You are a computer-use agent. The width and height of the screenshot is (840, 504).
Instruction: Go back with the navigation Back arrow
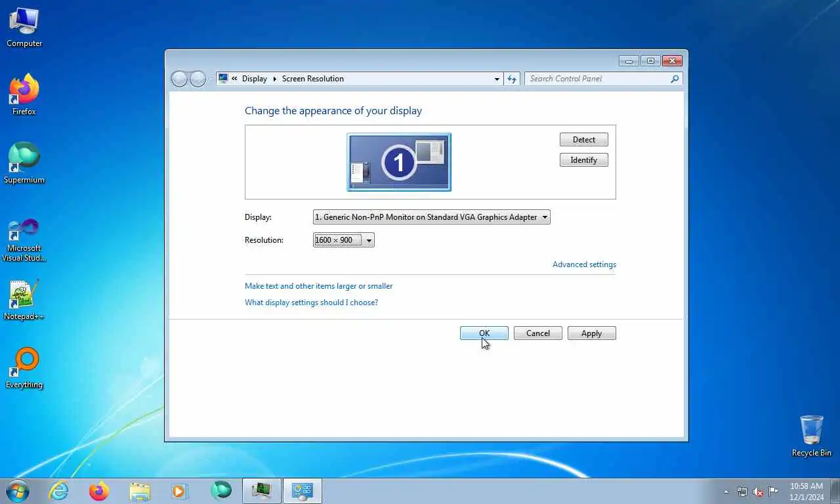point(179,79)
